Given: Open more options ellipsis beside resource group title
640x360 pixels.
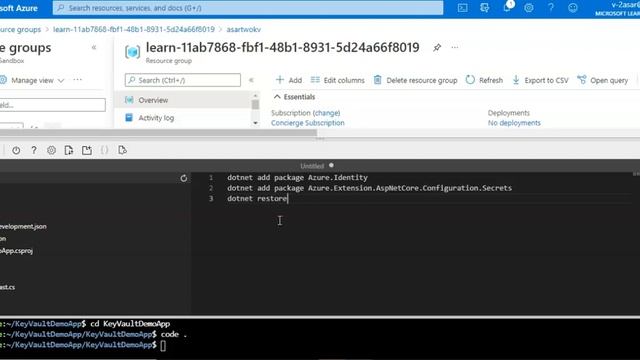Looking at the screenshot, I should click(455, 48).
